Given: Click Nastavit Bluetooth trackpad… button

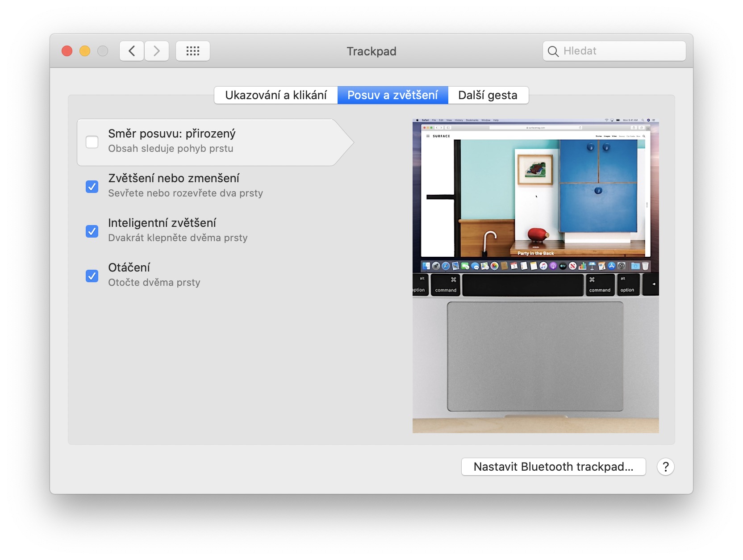Looking at the screenshot, I should pos(554,467).
